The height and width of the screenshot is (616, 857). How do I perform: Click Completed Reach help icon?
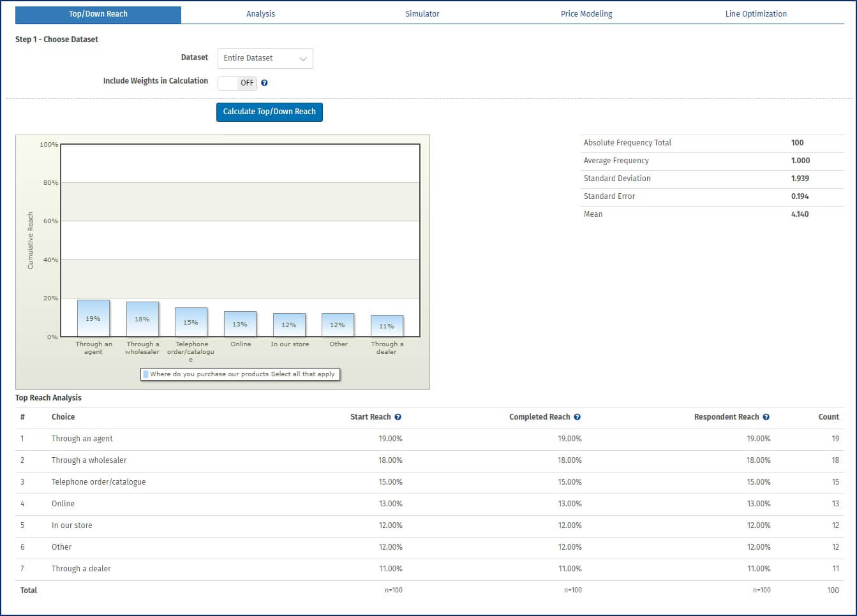click(x=577, y=417)
